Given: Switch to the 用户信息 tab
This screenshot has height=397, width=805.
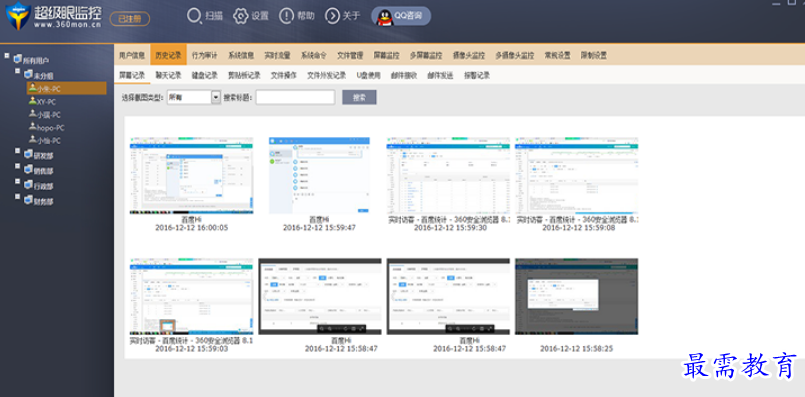Looking at the screenshot, I should (x=132, y=55).
